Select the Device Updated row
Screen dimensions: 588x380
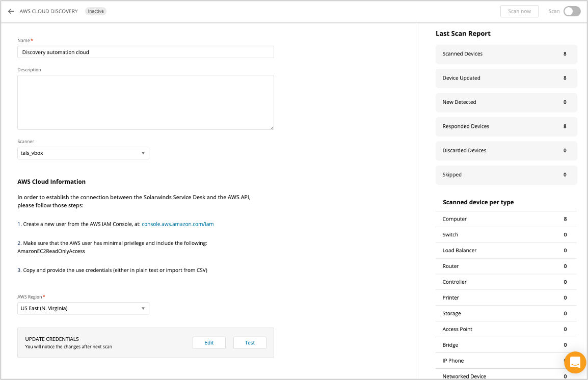pyautogui.click(x=506, y=78)
